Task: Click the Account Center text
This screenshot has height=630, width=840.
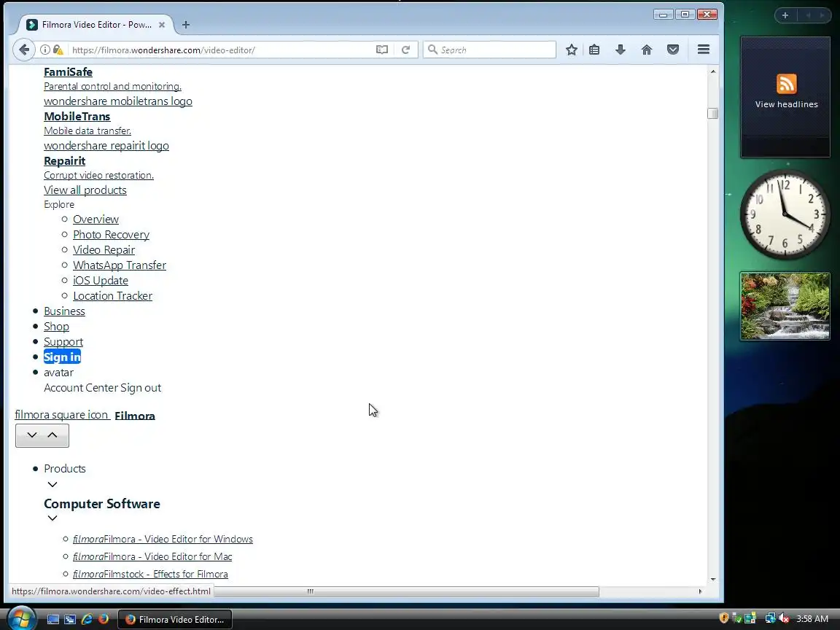Action: click(81, 388)
